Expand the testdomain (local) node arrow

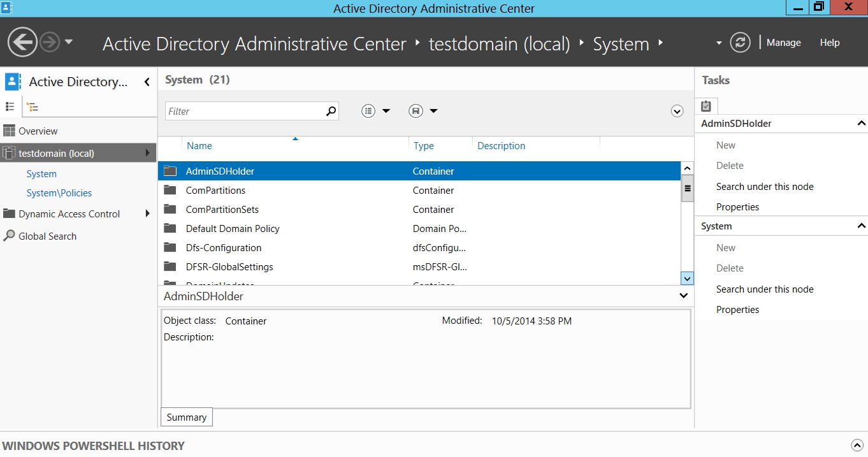click(148, 153)
